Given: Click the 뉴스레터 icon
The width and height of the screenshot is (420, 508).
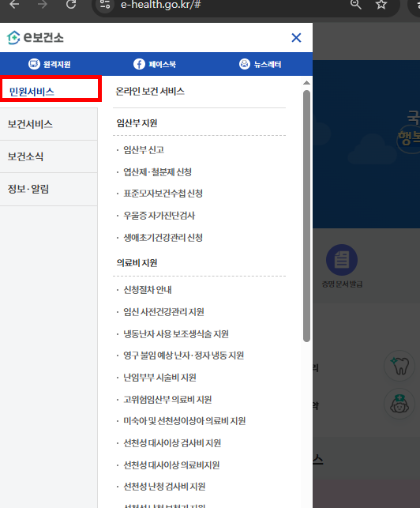Looking at the screenshot, I should [x=245, y=64].
